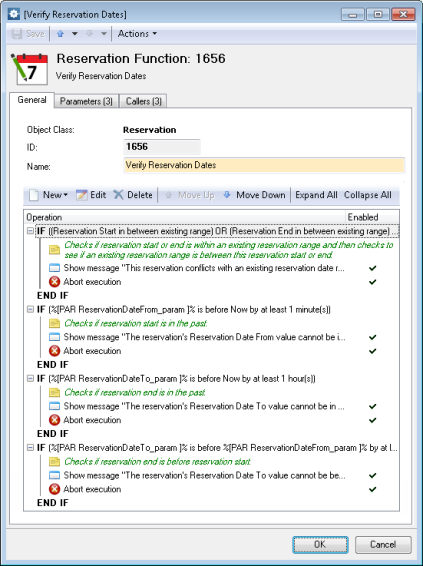The width and height of the screenshot is (423, 566).
Task: Select comment Checks if reservation start is in the past
Action: pyautogui.click(x=136, y=323)
